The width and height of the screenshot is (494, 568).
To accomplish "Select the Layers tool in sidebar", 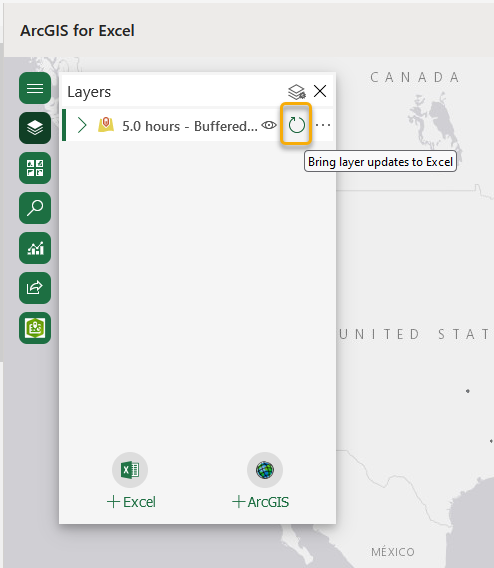I will [x=35, y=128].
